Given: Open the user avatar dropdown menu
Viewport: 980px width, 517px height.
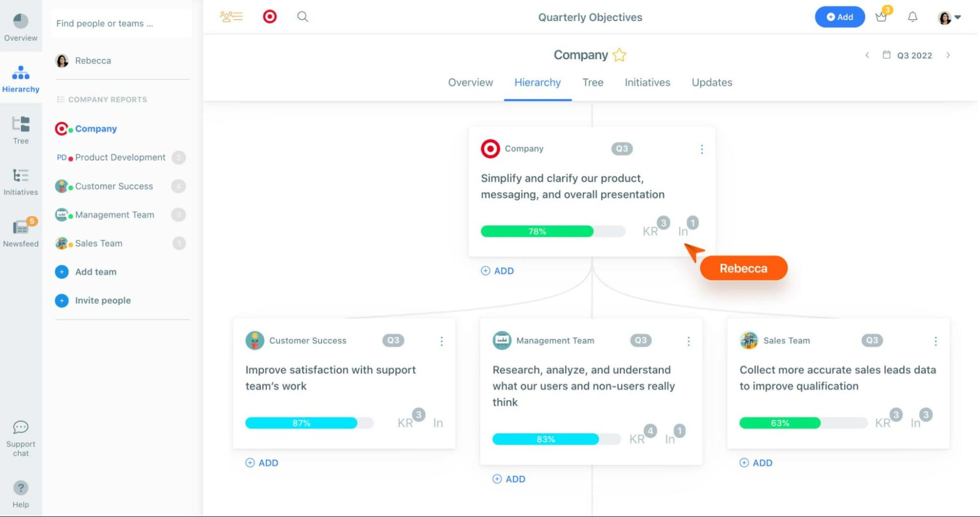Looking at the screenshot, I should (x=949, y=18).
